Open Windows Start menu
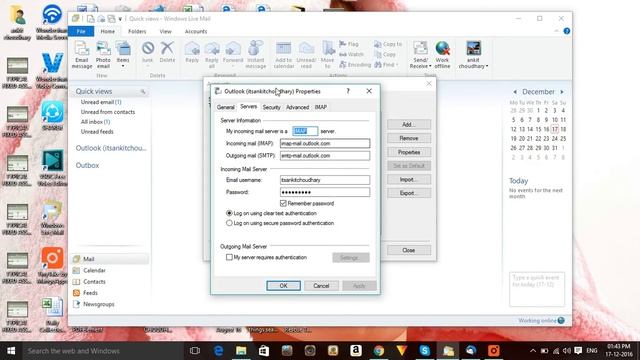 coord(11,351)
